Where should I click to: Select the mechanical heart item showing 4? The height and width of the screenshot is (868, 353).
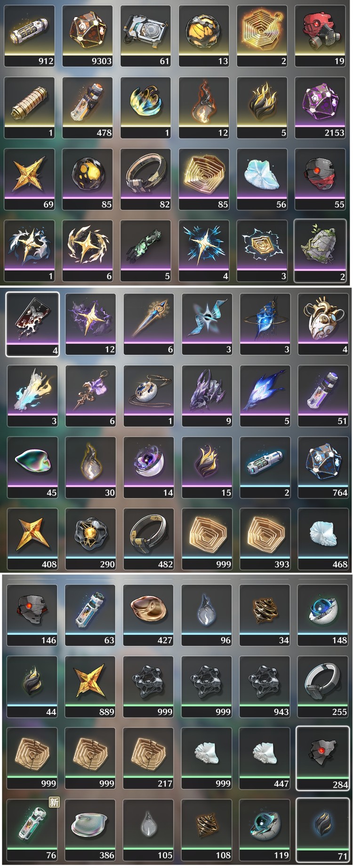point(322,324)
